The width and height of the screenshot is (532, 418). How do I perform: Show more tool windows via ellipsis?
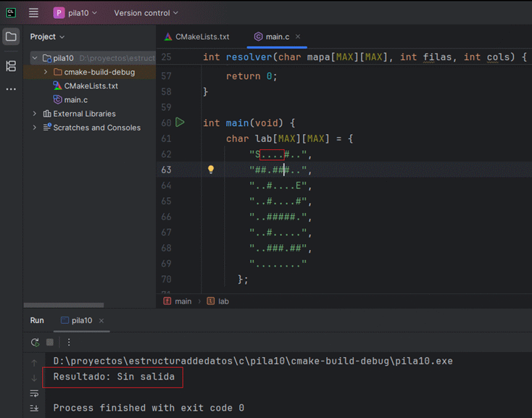(11, 89)
